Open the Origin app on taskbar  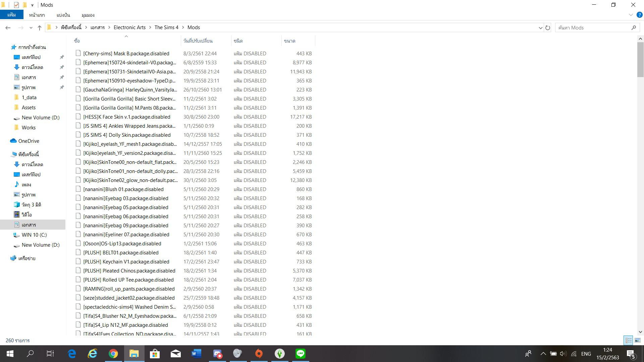pyautogui.click(x=259, y=354)
